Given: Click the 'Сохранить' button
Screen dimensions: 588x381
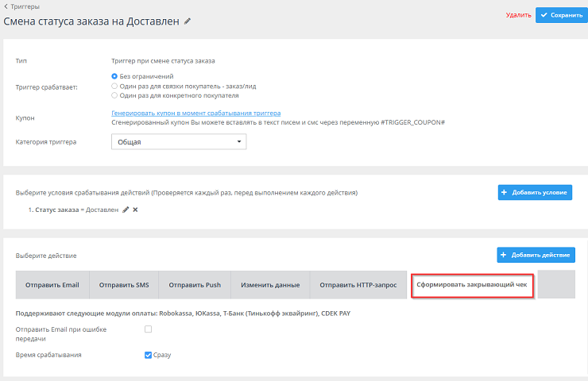Looking at the screenshot, I should point(561,15).
